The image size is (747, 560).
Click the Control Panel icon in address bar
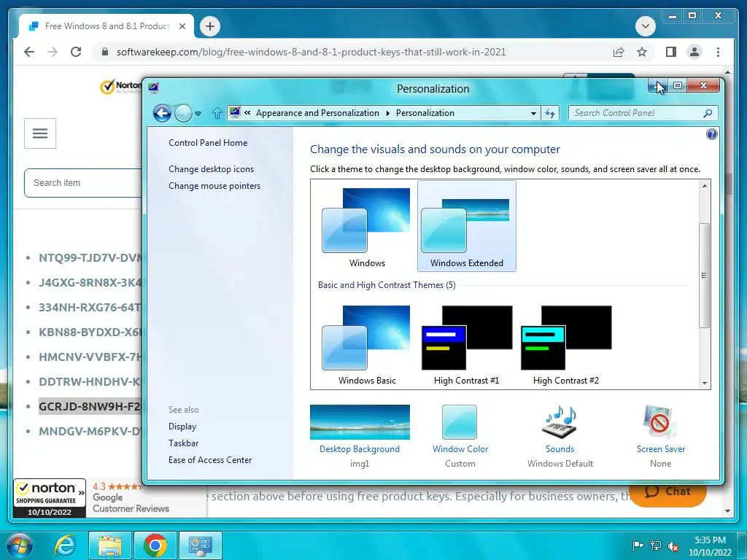235,112
